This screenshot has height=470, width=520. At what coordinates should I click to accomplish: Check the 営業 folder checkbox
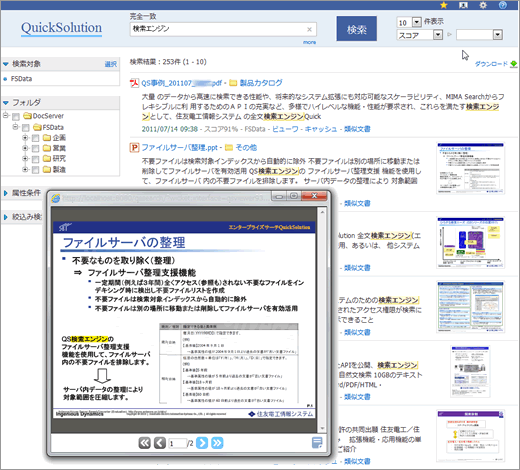[35, 149]
